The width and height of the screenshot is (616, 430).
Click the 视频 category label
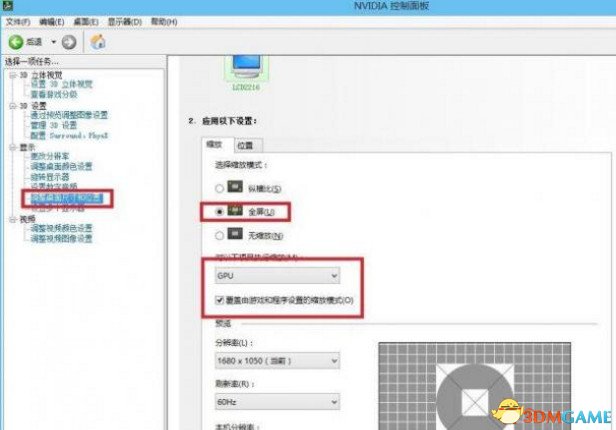tap(28, 220)
